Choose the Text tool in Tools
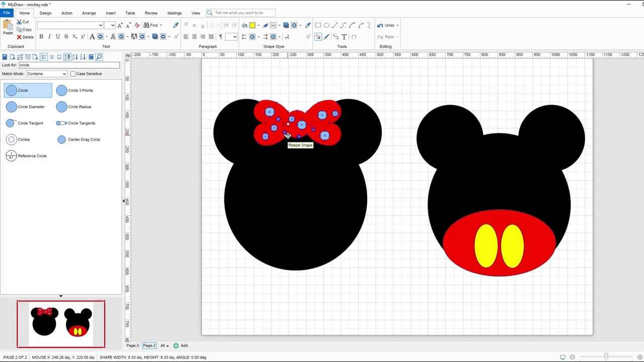The image size is (644, 362). (344, 37)
